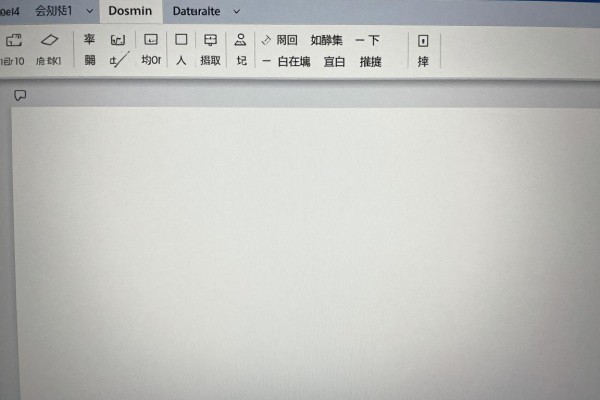Select the eraser-shaped tool icon
Image resolution: width=600 pixels, height=400 pixels.
[x=49, y=40]
